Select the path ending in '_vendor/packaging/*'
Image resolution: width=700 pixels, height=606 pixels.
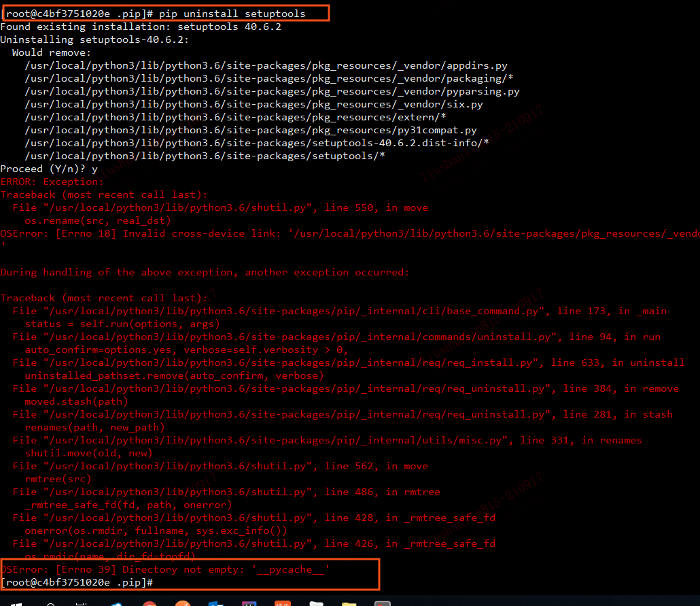269,79
